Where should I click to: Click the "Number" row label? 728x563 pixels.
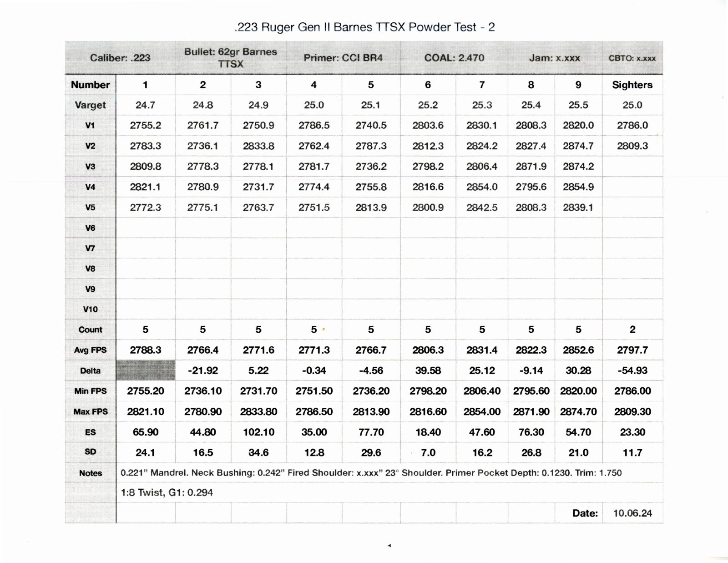click(x=90, y=85)
